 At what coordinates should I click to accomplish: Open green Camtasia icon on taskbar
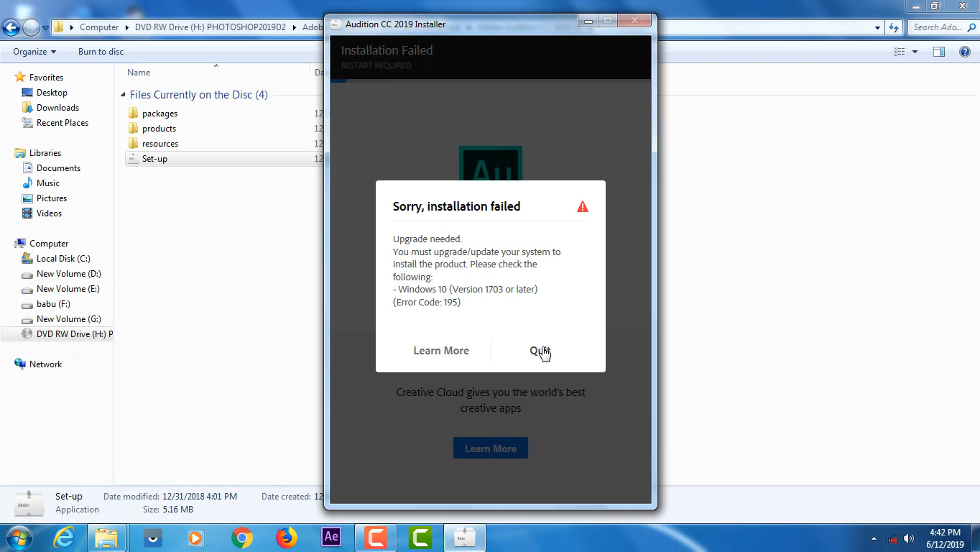(x=420, y=538)
